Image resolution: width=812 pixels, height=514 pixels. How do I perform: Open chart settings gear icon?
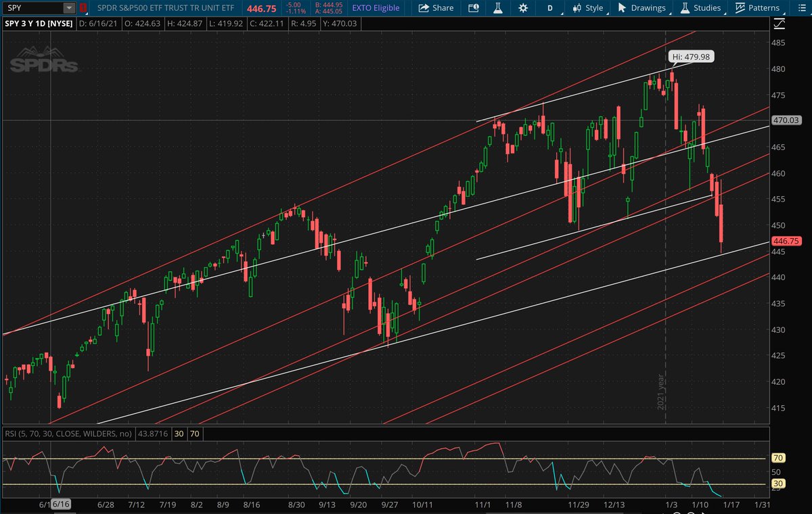[522, 9]
